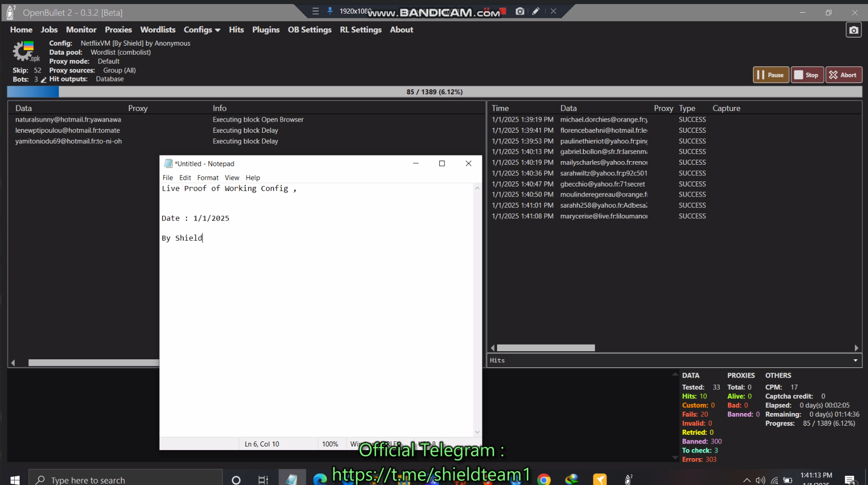
Task: Maximize the Notepad window
Action: click(442, 163)
